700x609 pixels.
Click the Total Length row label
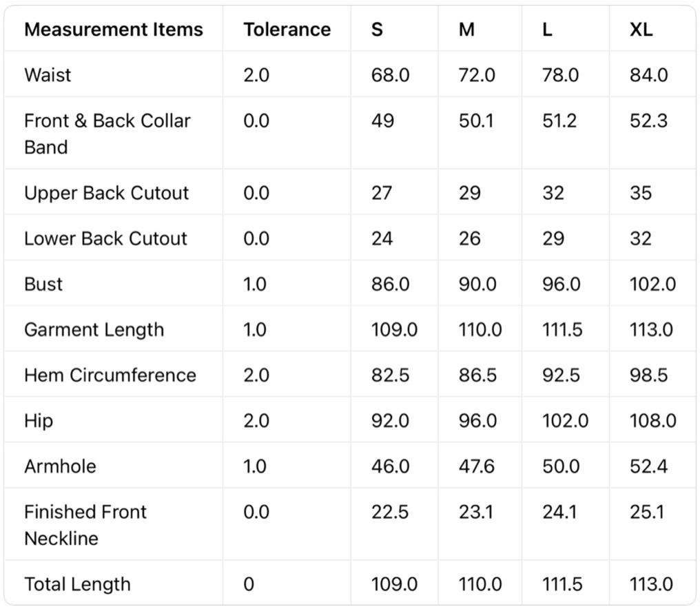pos(77,584)
